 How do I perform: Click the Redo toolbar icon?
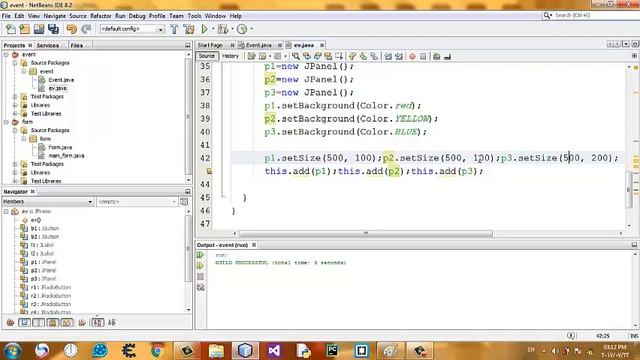click(86, 29)
